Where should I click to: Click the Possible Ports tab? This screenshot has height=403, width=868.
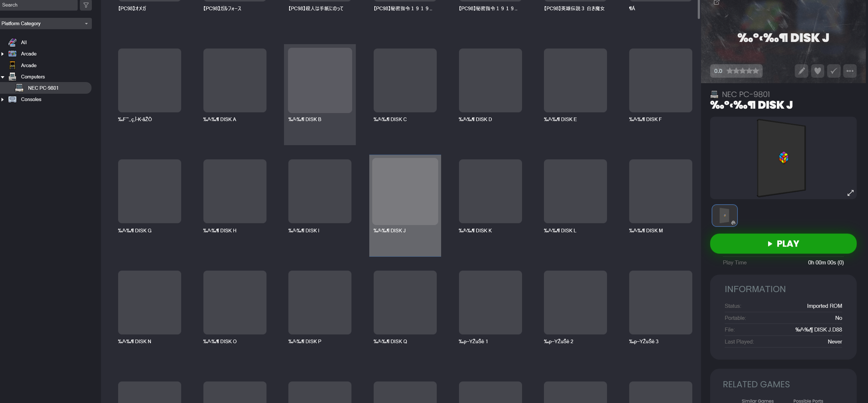(x=808, y=400)
